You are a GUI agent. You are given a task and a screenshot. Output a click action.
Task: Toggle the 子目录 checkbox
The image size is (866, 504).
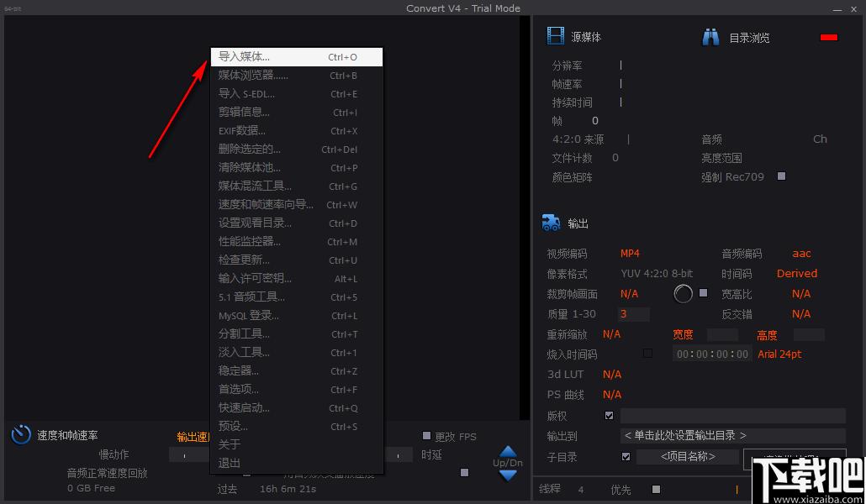[626, 456]
